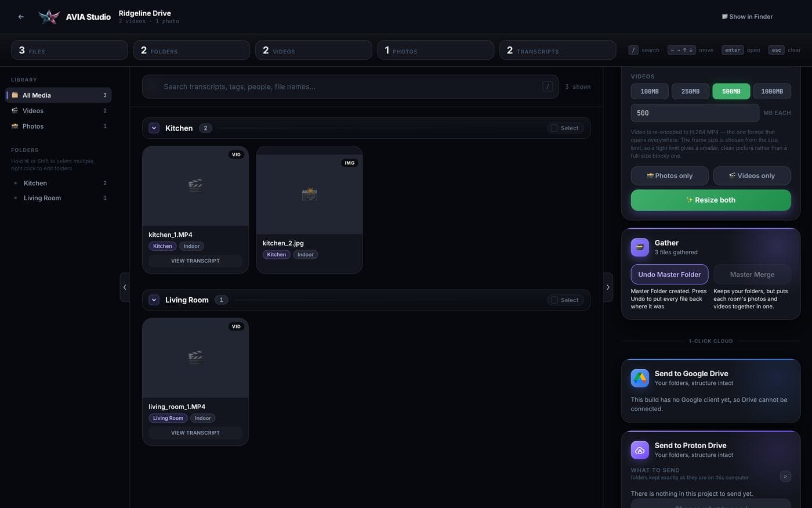View transcript for kitchen_1.MP4
The width and height of the screenshot is (812, 508).
[195, 261]
